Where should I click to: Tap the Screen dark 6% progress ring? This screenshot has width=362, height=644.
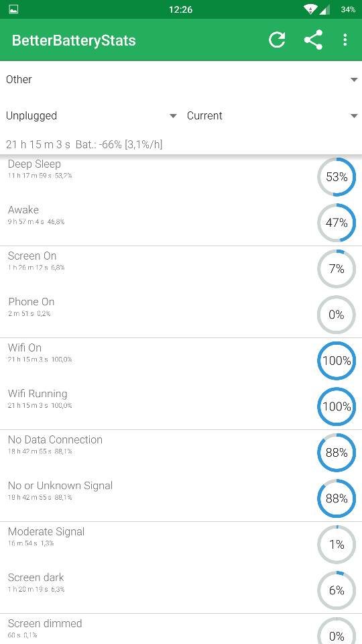(337, 590)
